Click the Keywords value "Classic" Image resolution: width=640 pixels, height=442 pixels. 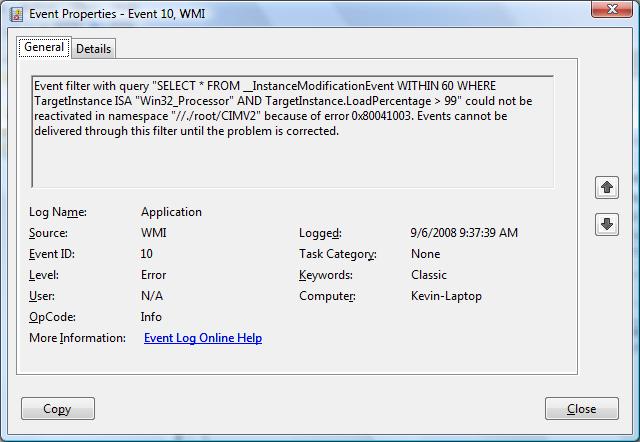(429, 275)
